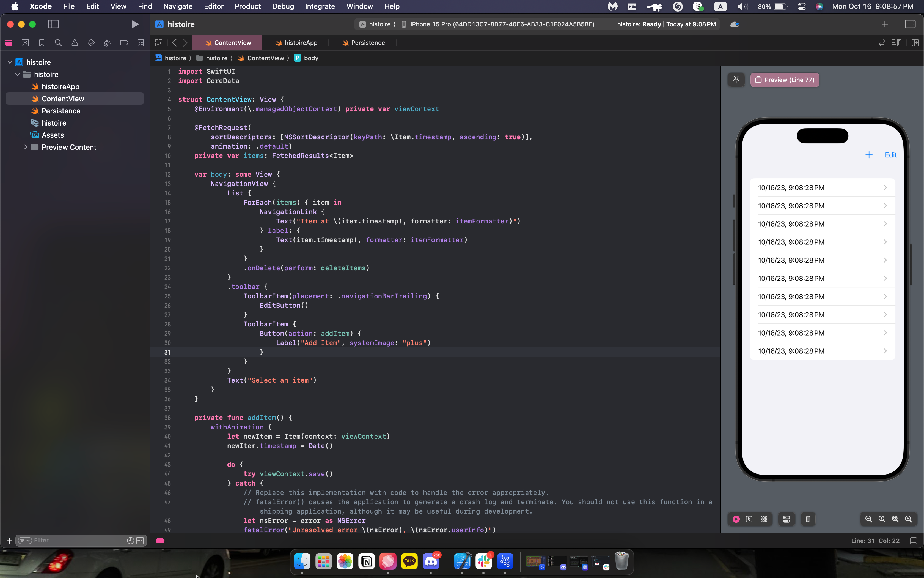Choose the preview device
Screen dimensions: 924x578
coord(808,519)
